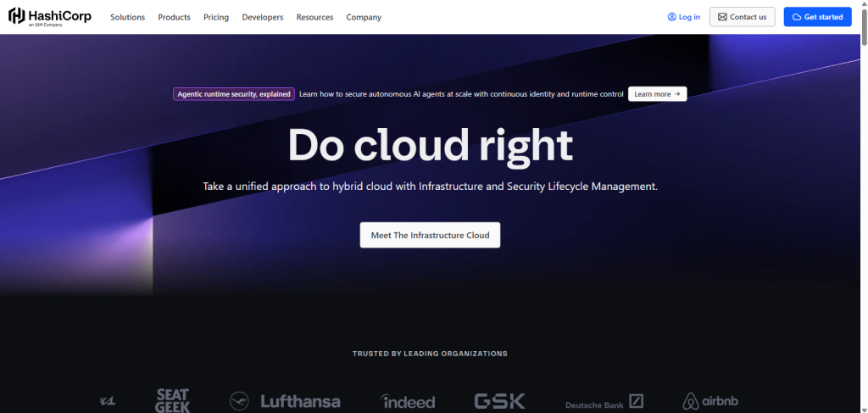Image resolution: width=868 pixels, height=413 pixels.
Task: Click the Log in link
Action: [684, 17]
